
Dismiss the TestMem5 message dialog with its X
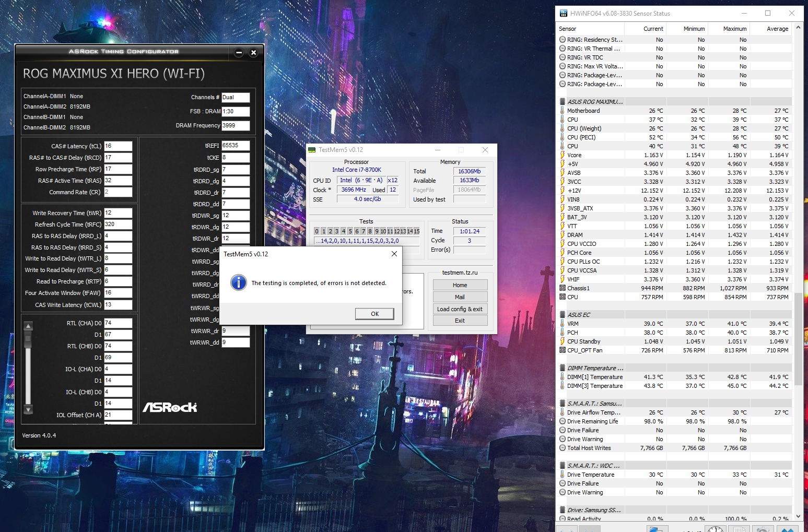click(x=394, y=254)
